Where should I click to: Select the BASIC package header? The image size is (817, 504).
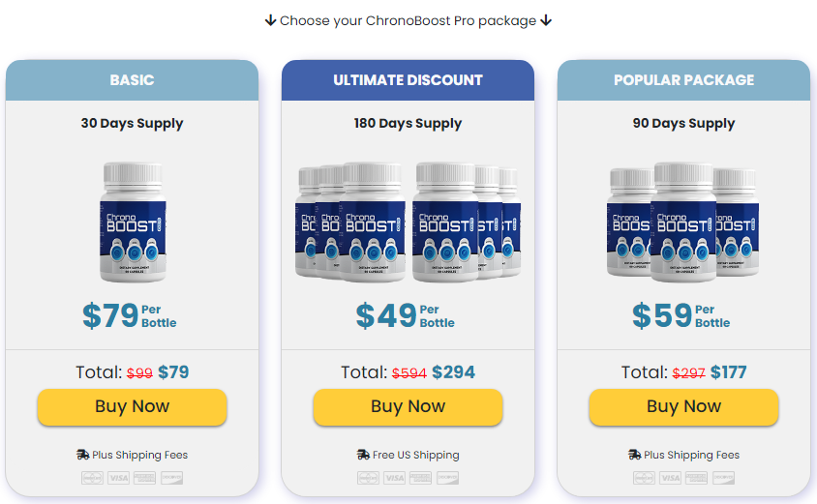(x=132, y=80)
